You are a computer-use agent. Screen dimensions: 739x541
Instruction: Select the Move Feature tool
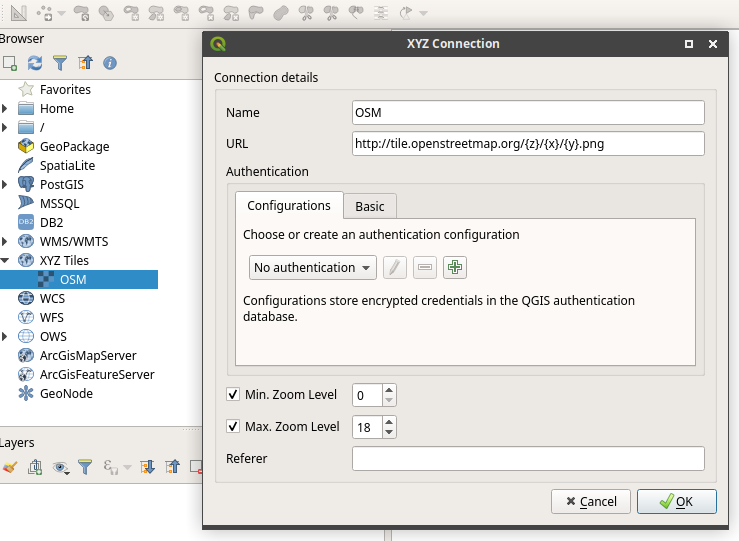(44, 13)
